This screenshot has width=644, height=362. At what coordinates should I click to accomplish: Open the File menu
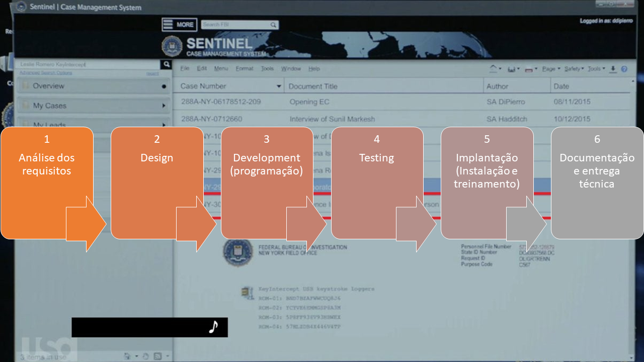(185, 69)
